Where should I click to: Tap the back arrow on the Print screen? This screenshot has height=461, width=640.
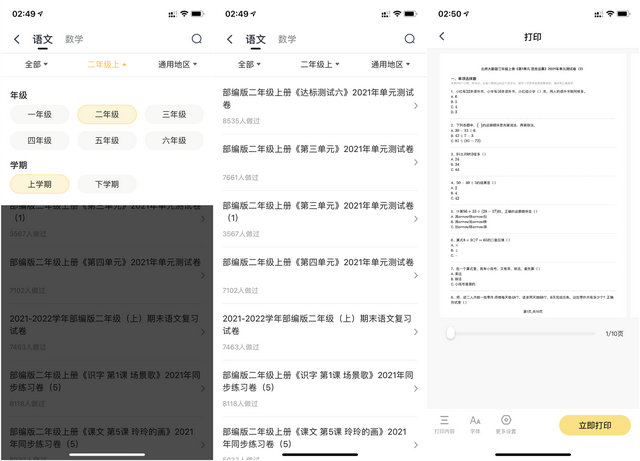442,36
